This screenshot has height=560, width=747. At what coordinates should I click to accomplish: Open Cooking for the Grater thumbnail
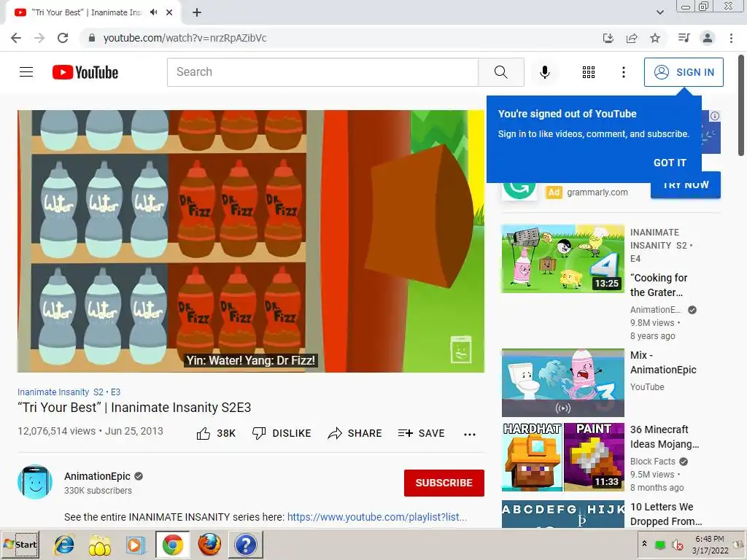(562, 259)
